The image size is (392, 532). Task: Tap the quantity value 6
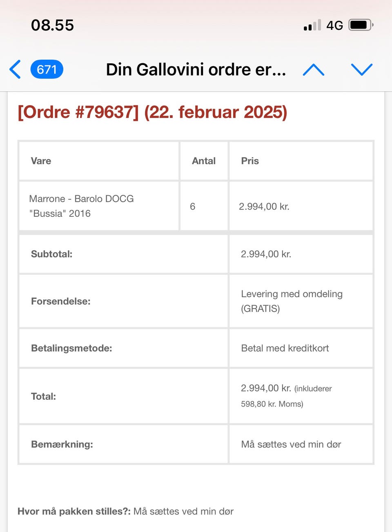click(192, 206)
